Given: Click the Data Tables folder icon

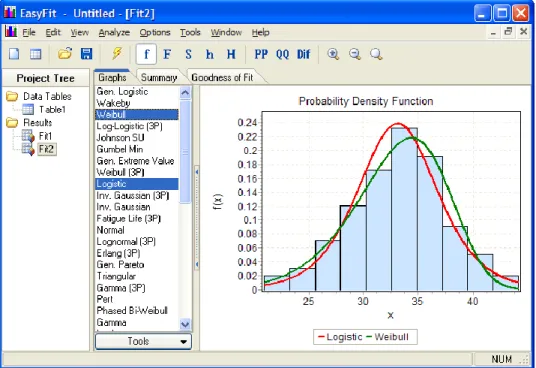Looking at the screenshot, I should click(12, 96).
